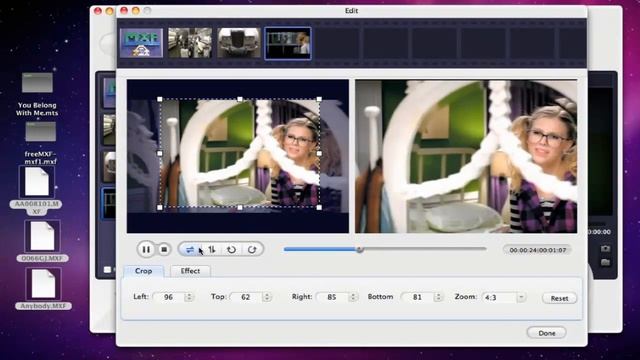Select freeMXF-mxf1.mxf desktop file

click(x=40, y=144)
